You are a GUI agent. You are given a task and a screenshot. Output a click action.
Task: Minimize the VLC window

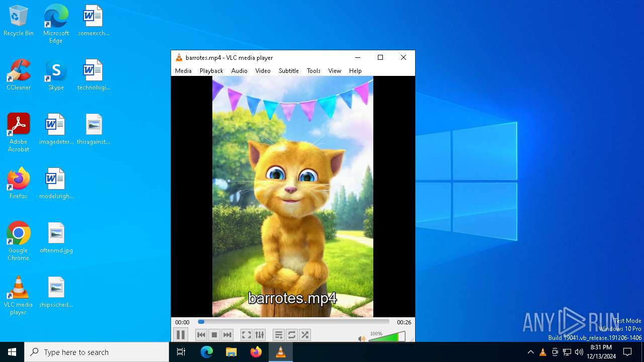pos(358,58)
